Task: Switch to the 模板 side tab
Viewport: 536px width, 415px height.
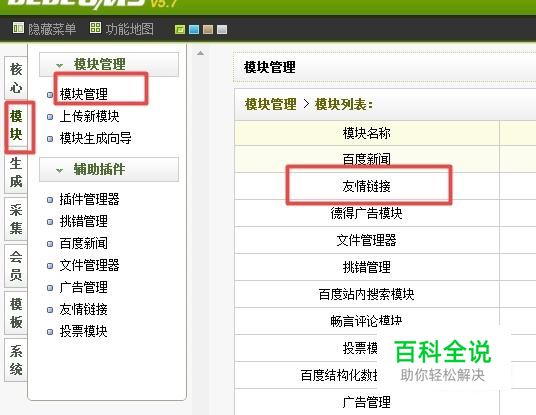Action: 16,313
